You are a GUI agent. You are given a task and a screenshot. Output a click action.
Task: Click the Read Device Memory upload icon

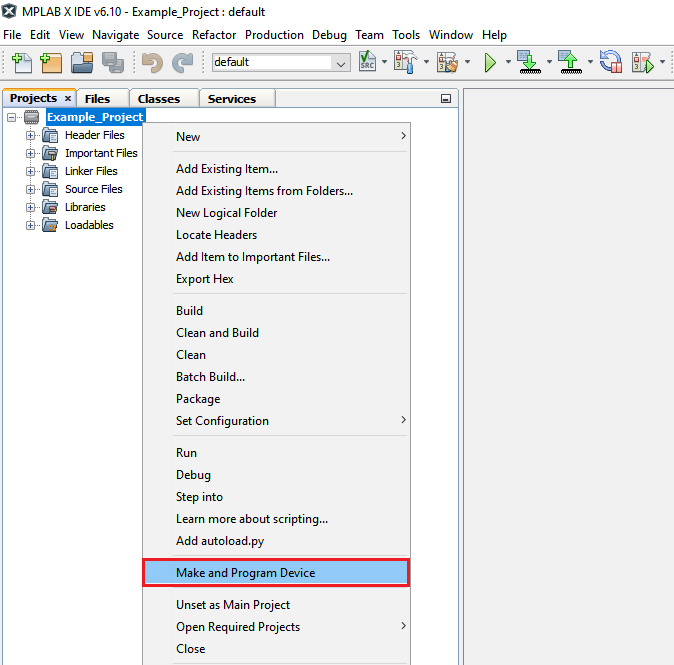570,62
